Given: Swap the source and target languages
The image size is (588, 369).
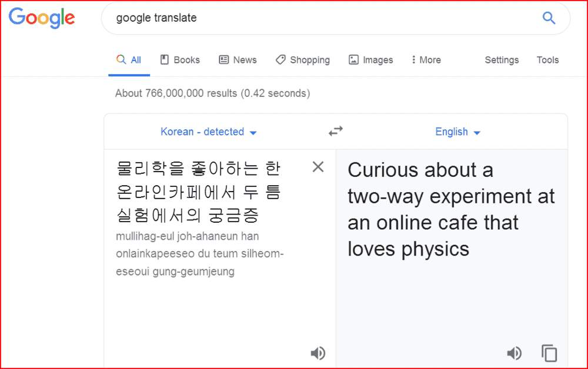Looking at the screenshot, I should [336, 132].
